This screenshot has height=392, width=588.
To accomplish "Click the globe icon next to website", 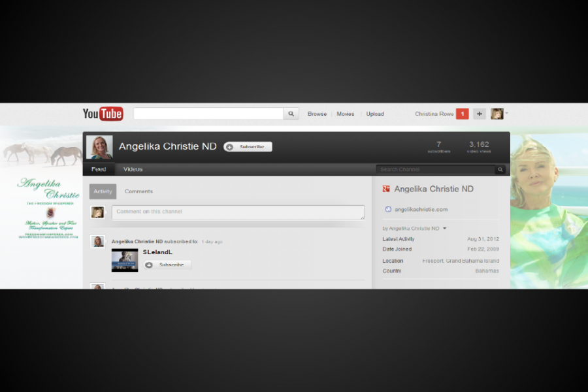I will pyautogui.click(x=388, y=209).
